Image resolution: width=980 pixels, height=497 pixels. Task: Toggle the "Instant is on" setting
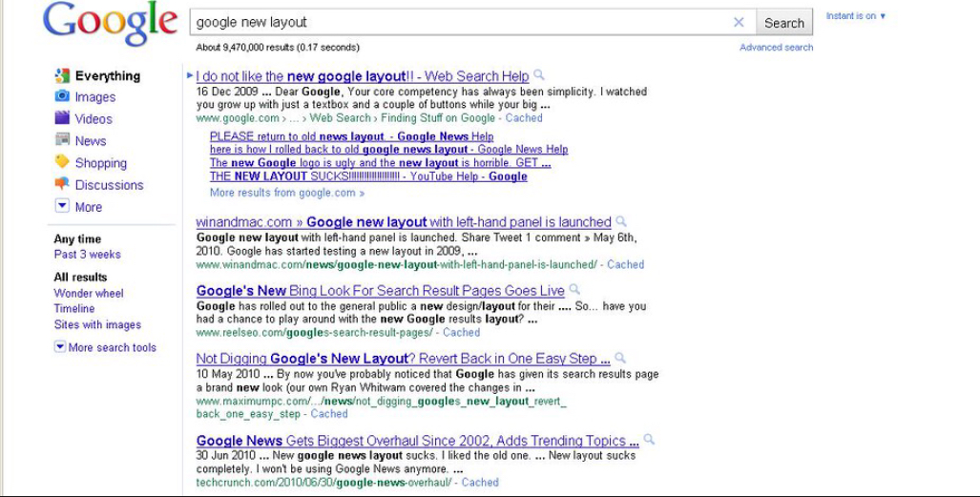pyautogui.click(x=856, y=16)
